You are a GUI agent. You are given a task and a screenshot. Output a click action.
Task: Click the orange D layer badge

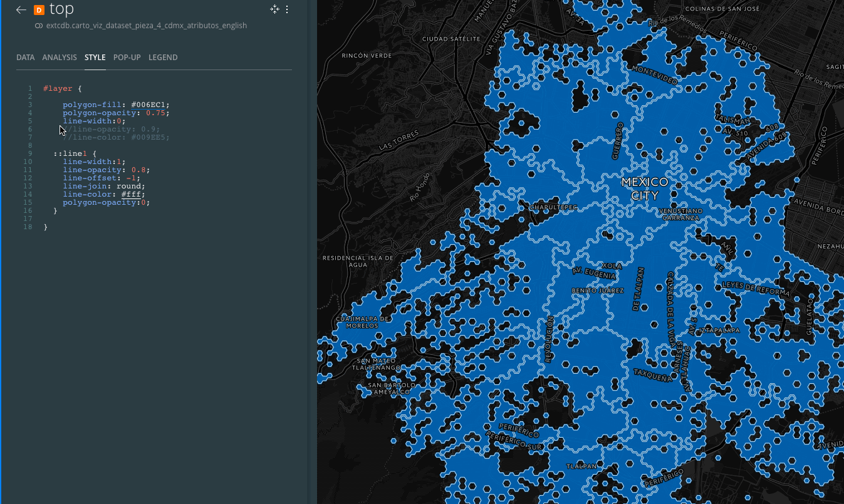[x=39, y=9]
